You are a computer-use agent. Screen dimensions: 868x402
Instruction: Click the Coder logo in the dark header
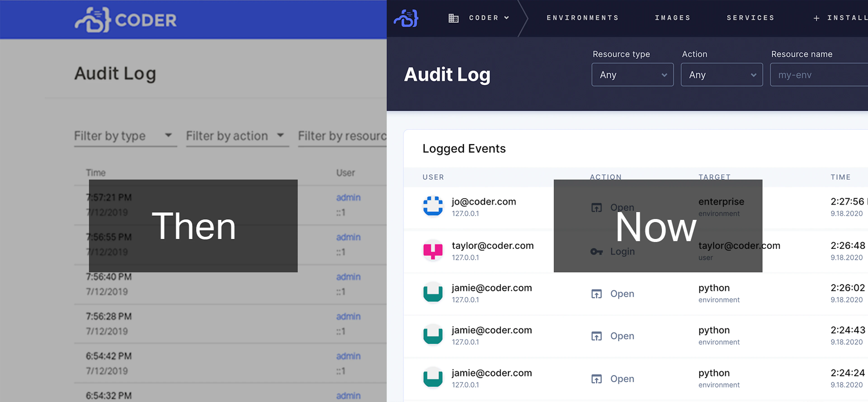(x=406, y=18)
